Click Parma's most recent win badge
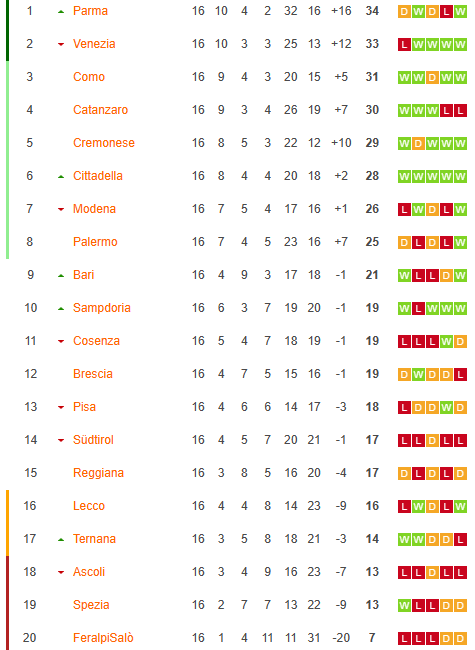The height and width of the screenshot is (650, 475). coord(460,12)
